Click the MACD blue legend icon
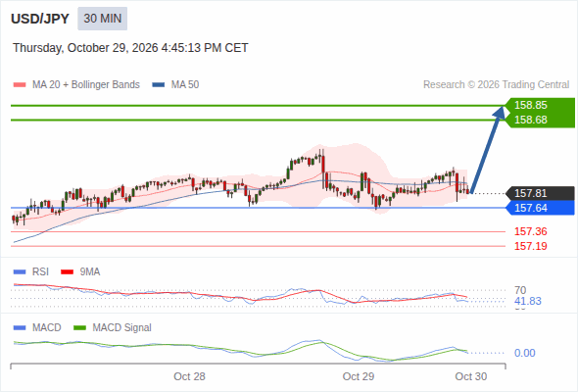Image resolution: width=578 pixels, height=392 pixels. point(20,328)
